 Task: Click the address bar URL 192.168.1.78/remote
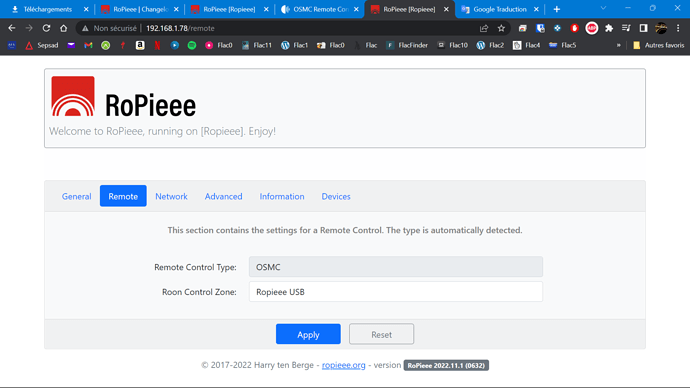tap(180, 28)
